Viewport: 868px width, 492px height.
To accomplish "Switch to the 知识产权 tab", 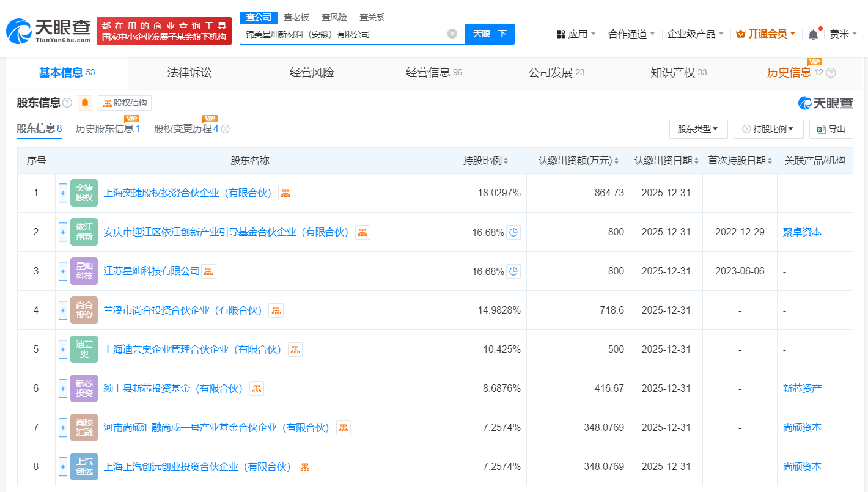I will [679, 73].
